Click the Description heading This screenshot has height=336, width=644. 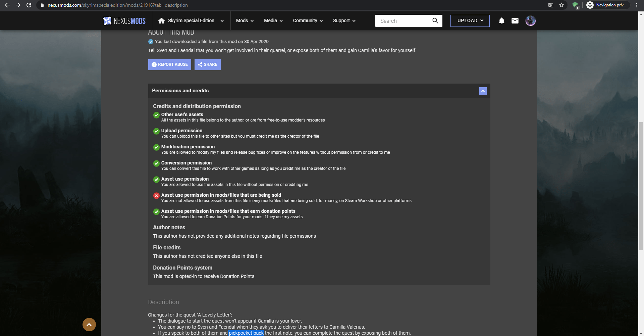164,302
